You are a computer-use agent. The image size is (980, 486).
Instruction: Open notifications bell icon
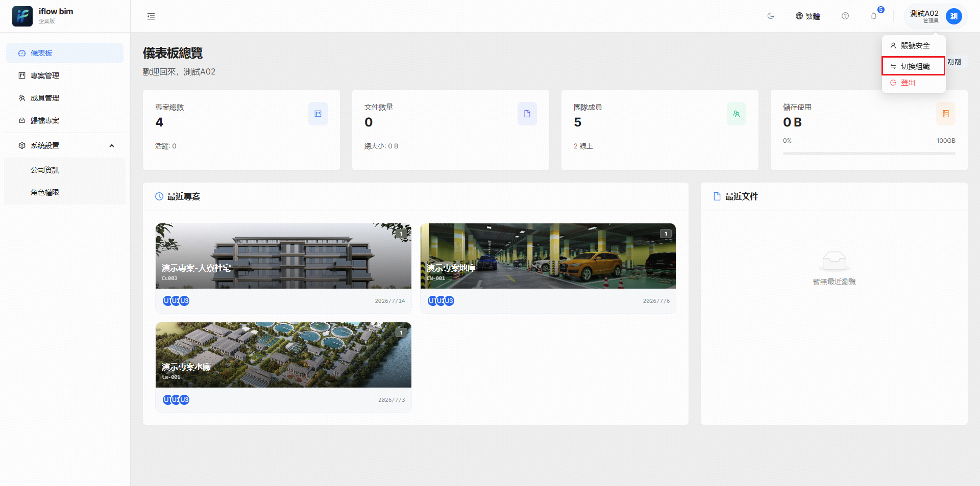874,16
